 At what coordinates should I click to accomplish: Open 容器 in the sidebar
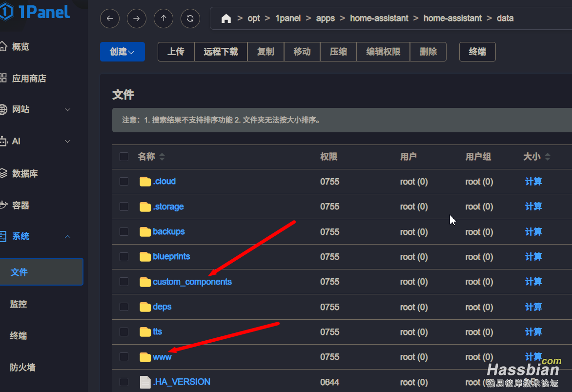coord(20,205)
